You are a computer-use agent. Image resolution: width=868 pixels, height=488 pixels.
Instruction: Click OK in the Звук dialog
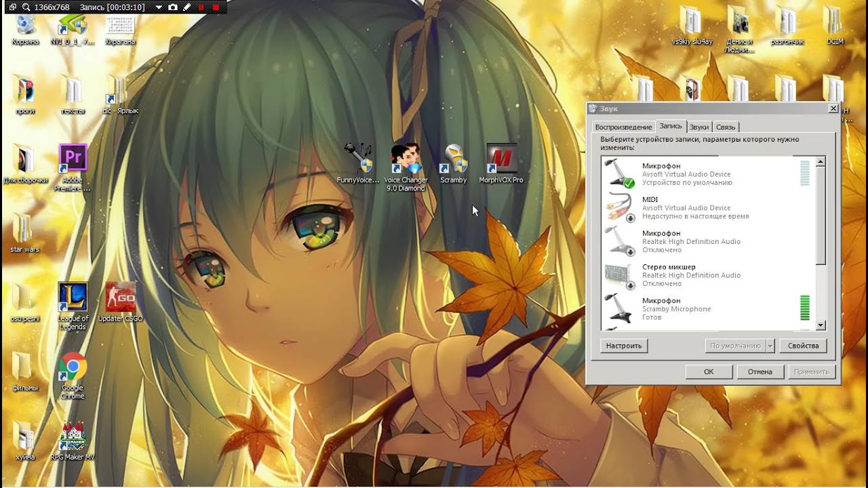tap(709, 371)
